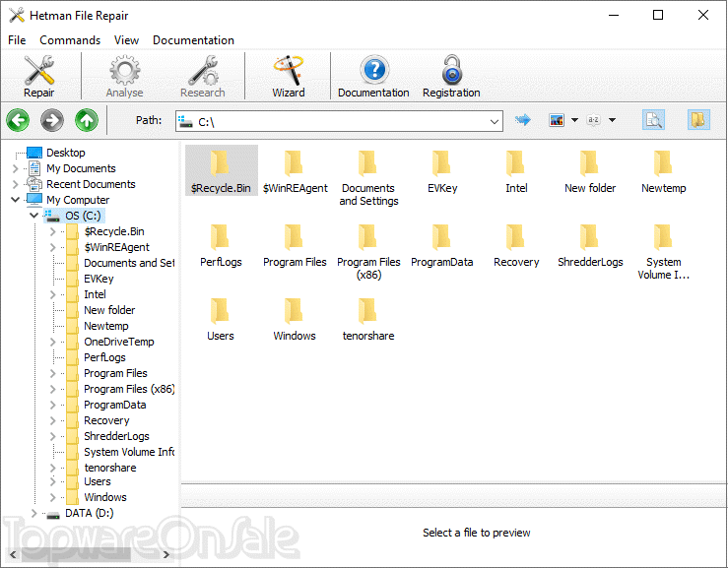728x568 pixels.
Task: Select Desktop in the folder tree
Action: click(x=65, y=153)
